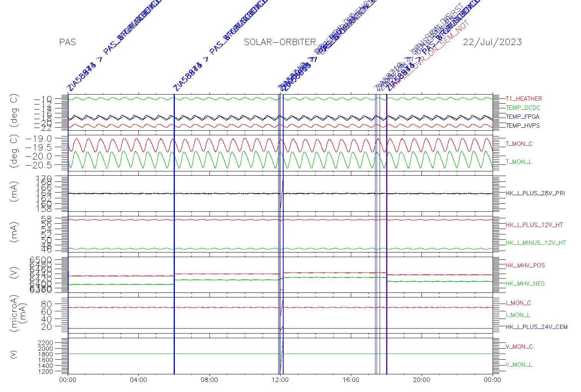
Task: Select the I_MON_C legend label
Action: pyautogui.click(x=518, y=303)
